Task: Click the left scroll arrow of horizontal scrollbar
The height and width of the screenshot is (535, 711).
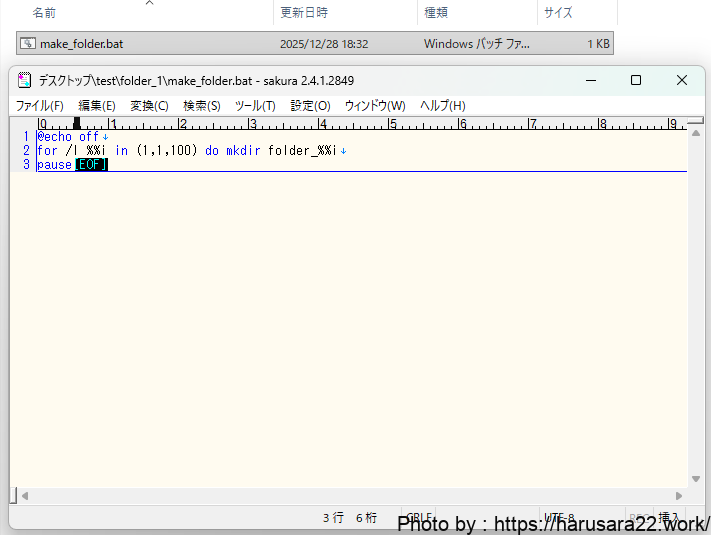Action: click(25, 495)
